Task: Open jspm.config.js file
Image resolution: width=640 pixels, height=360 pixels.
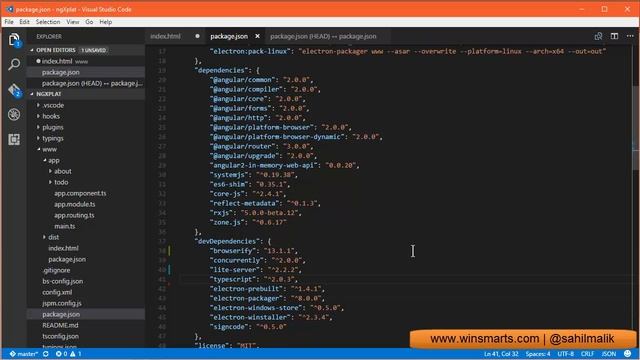Action: (x=62, y=303)
